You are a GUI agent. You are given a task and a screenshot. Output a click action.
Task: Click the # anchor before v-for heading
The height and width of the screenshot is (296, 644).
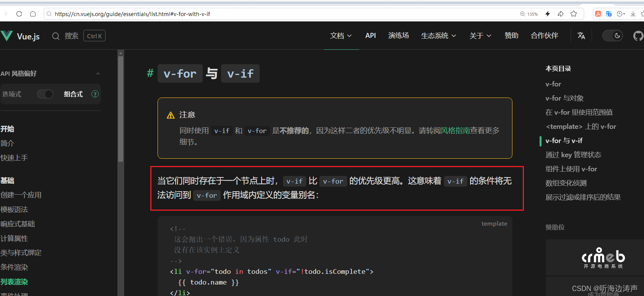coord(150,73)
